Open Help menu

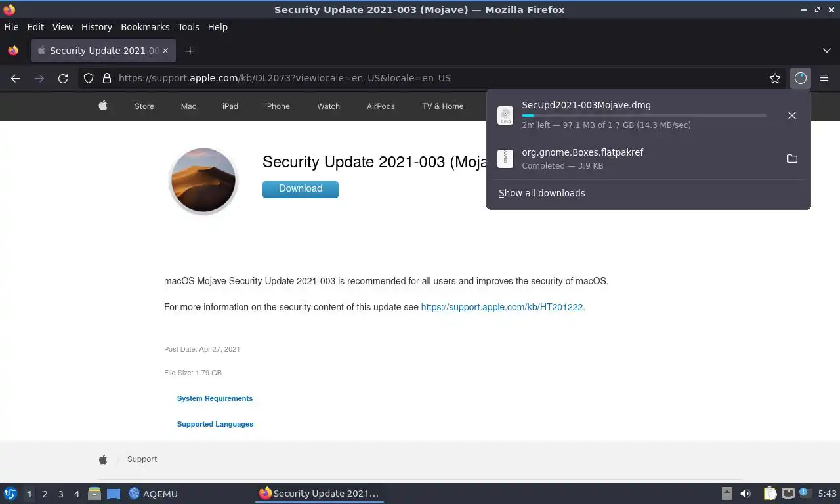pos(218,27)
